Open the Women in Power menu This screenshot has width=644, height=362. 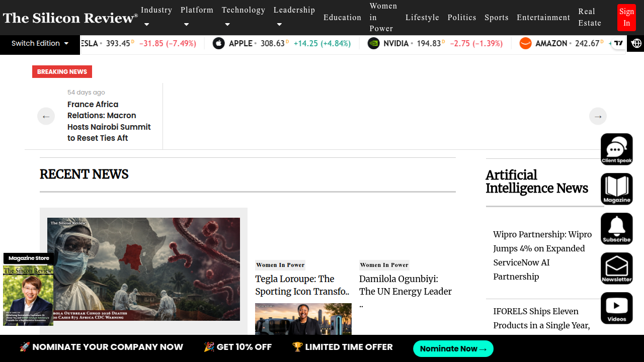(383, 17)
